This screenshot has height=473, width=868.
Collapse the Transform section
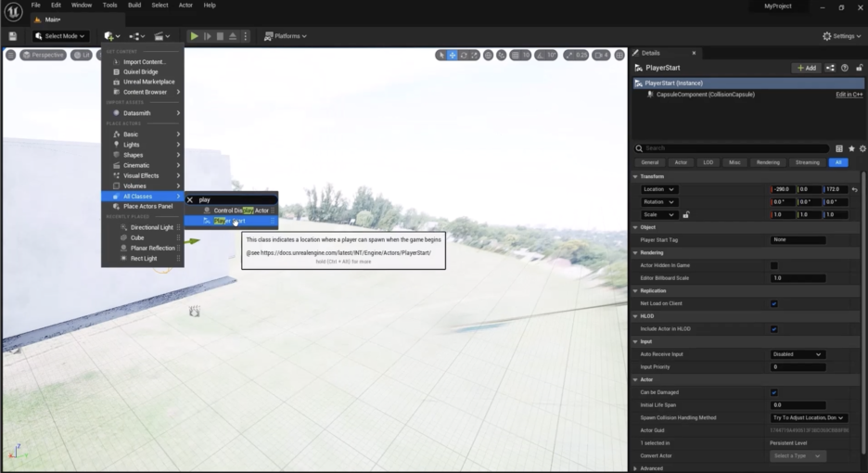click(635, 177)
